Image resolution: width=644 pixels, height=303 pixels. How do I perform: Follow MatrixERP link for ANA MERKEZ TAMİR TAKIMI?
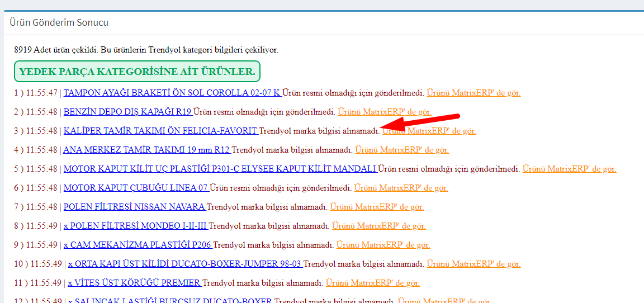[x=401, y=150]
